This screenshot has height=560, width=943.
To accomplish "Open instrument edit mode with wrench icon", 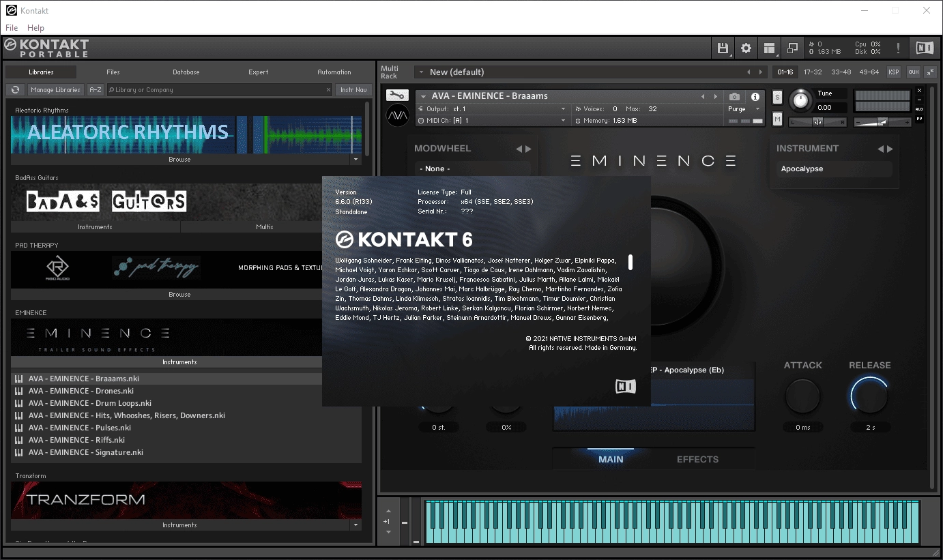I will pos(396,95).
